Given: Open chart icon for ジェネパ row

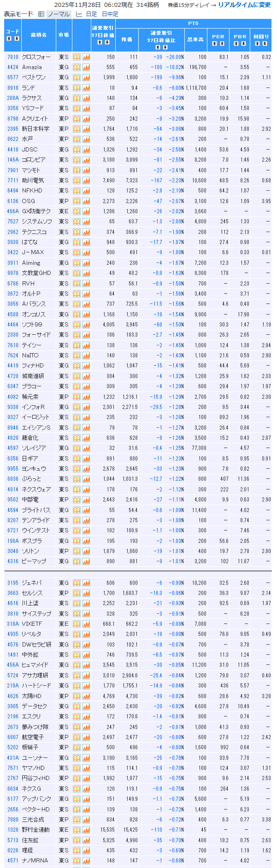Looking at the screenshot, I should [86, 583].
